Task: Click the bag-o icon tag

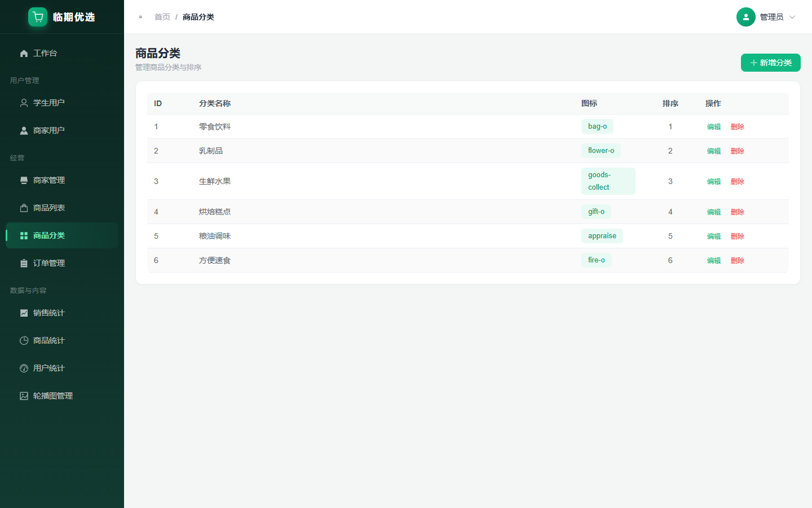Action: [x=597, y=126]
